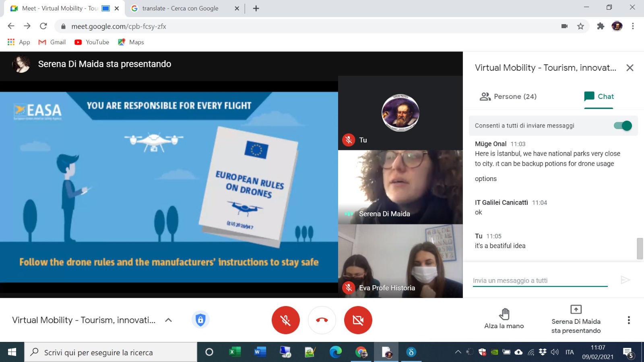Open Dropbox tray icon
Screen dimensions: 644x362
pos(543,352)
